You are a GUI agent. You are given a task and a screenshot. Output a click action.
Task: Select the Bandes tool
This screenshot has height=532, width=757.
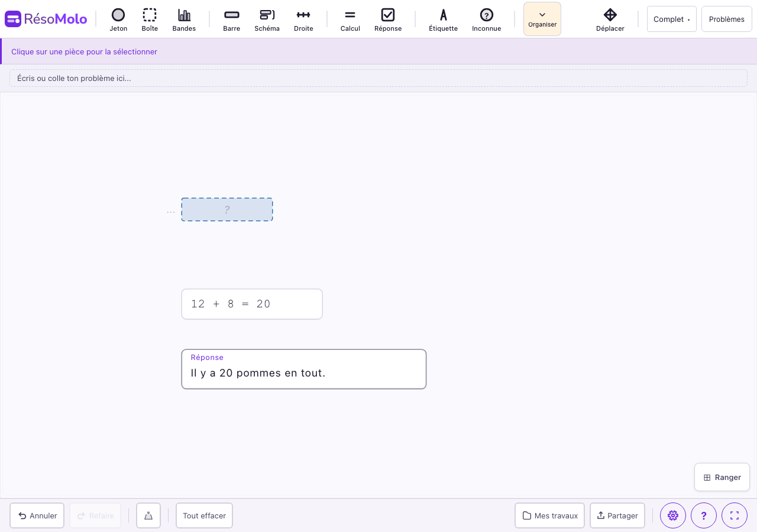tap(184, 19)
